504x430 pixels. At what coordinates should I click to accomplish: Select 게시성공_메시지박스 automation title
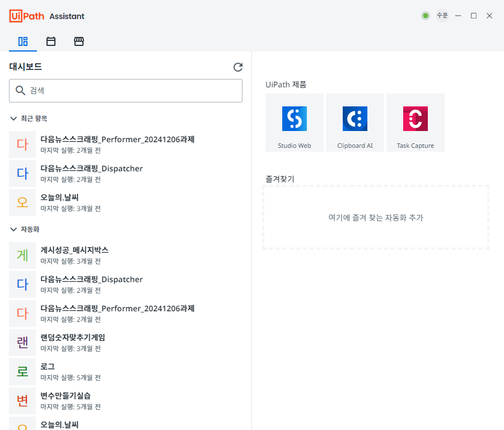pos(74,250)
